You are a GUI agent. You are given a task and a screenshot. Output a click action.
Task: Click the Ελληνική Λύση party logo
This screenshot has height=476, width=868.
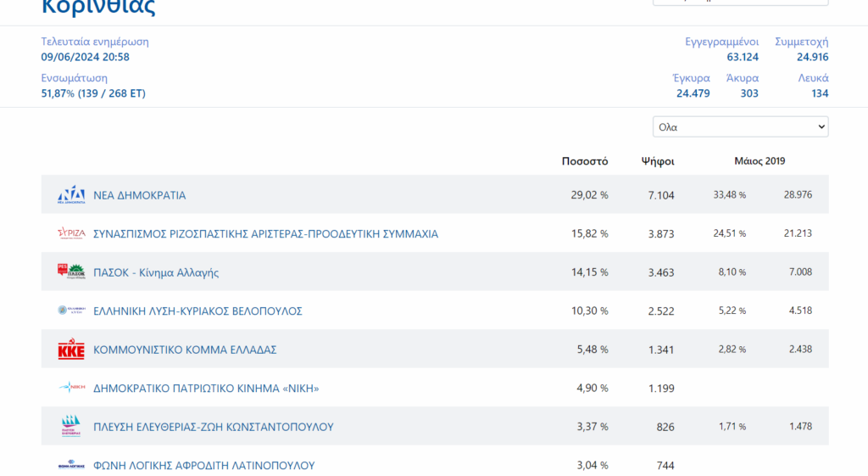71,311
